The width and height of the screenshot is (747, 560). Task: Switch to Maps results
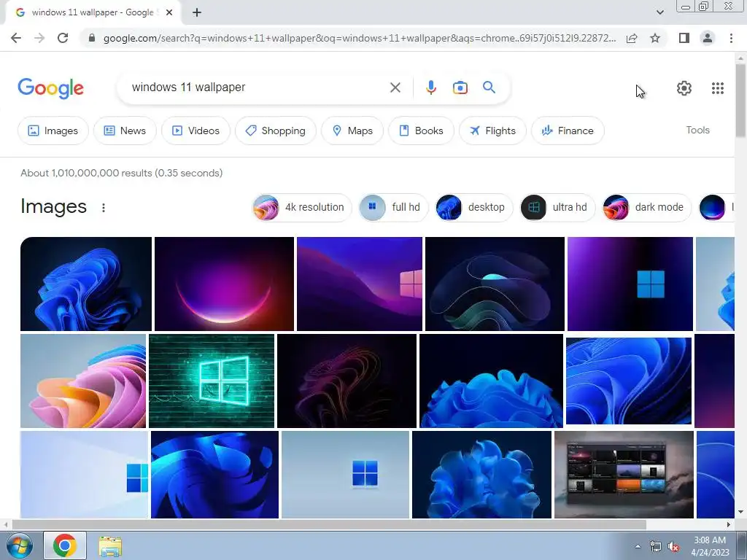(352, 131)
